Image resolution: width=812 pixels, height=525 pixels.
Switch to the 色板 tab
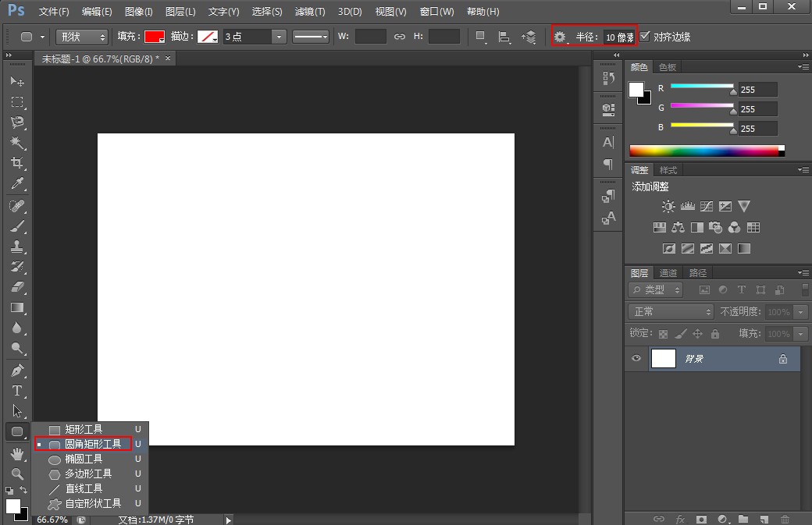click(x=668, y=67)
